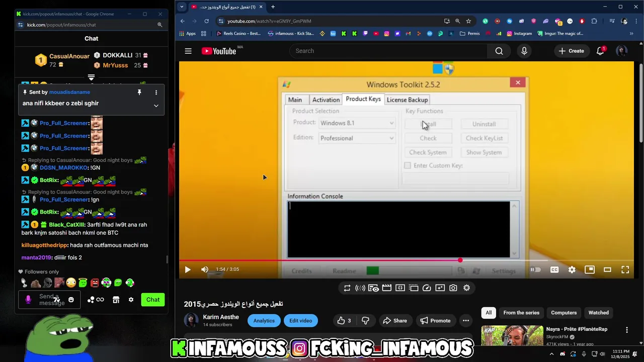Open the extension toolbar cog settings icon

(467, 288)
